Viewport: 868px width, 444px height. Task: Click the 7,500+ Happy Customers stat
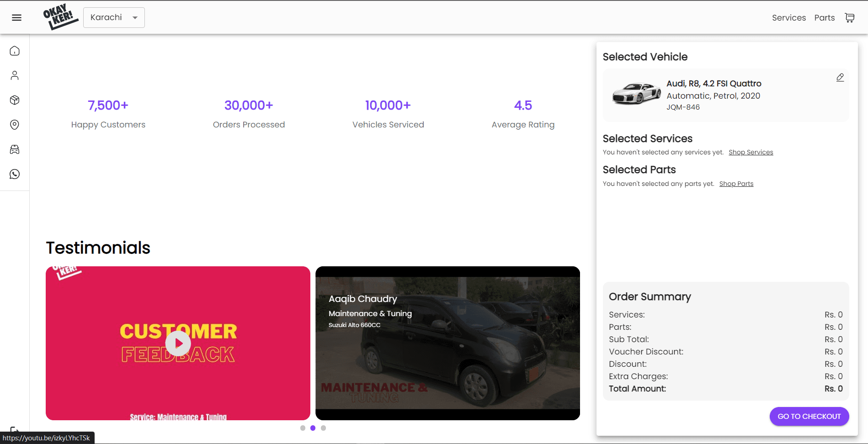pos(108,114)
